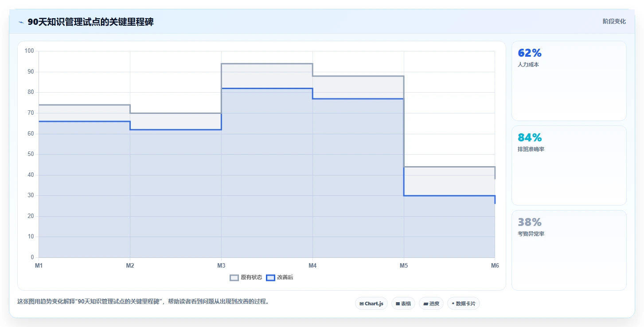The image size is (644, 327).
Task: Select the 表格 tag
Action: click(403, 304)
